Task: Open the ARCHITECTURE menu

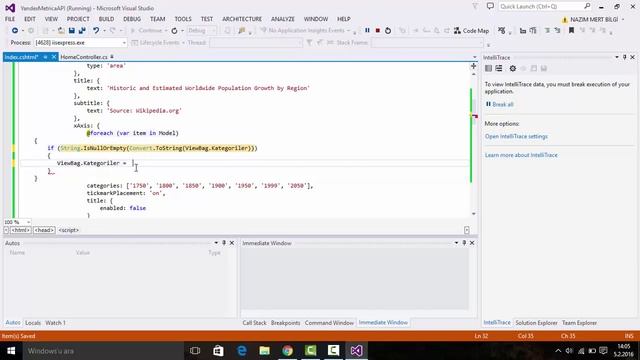Action: pyautogui.click(x=242, y=19)
